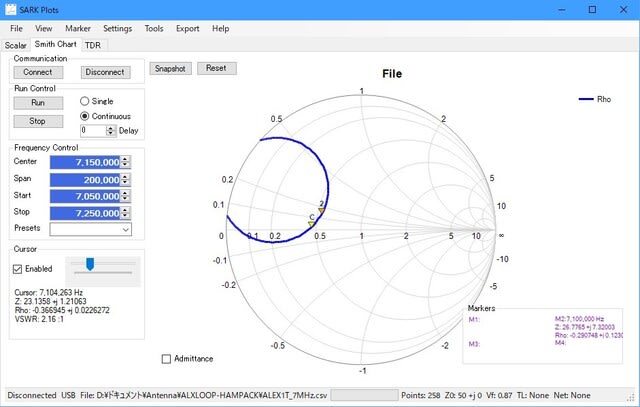Viewport: 640px width, 407px height.
Task: Click the 'Z0: 50 +j 0' status entry
Action: pos(463,395)
